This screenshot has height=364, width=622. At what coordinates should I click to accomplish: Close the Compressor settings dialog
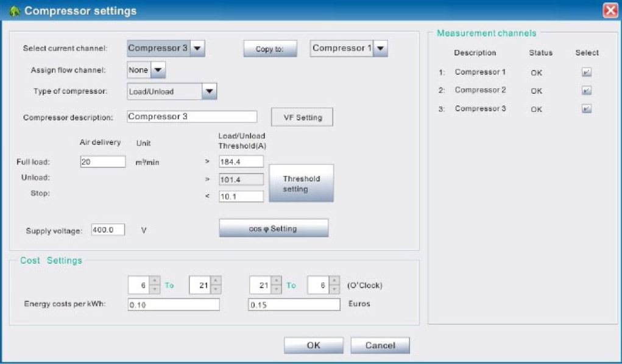[x=610, y=10]
